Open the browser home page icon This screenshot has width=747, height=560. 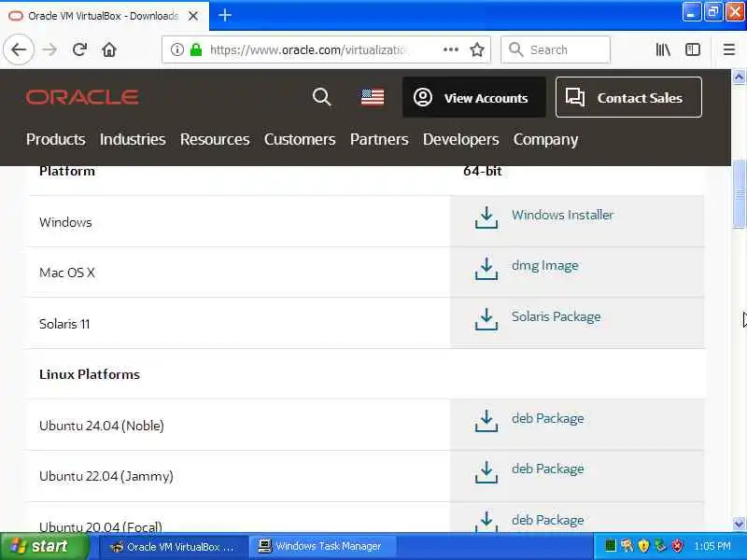[x=109, y=49]
